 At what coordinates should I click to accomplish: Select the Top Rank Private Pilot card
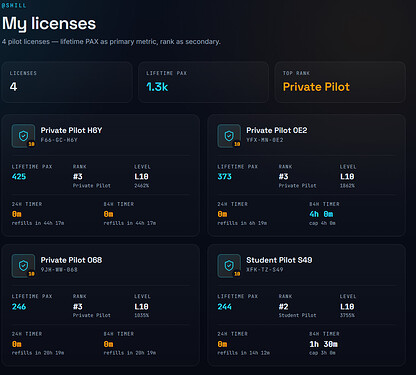click(340, 82)
